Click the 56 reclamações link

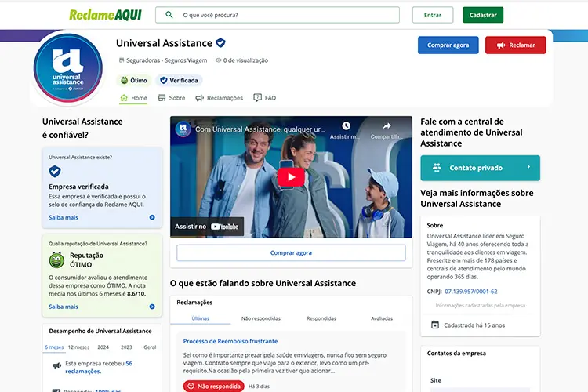[x=99, y=367]
